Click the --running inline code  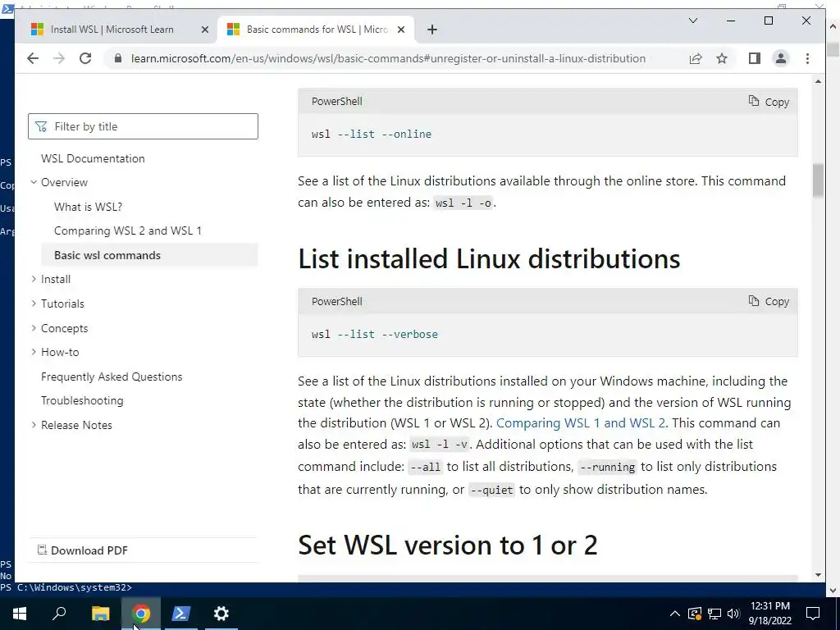tap(608, 467)
